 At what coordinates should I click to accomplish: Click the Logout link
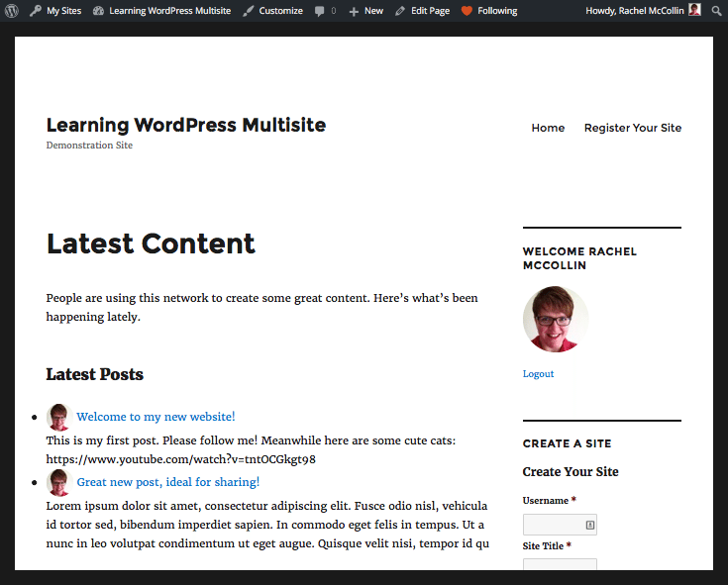pyautogui.click(x=538, y=374)
